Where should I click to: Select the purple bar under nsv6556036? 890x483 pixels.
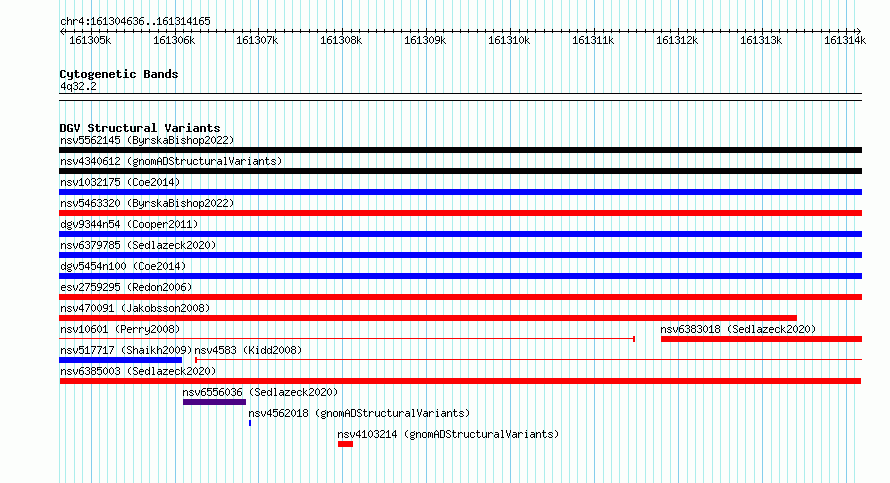click(215, 402)
